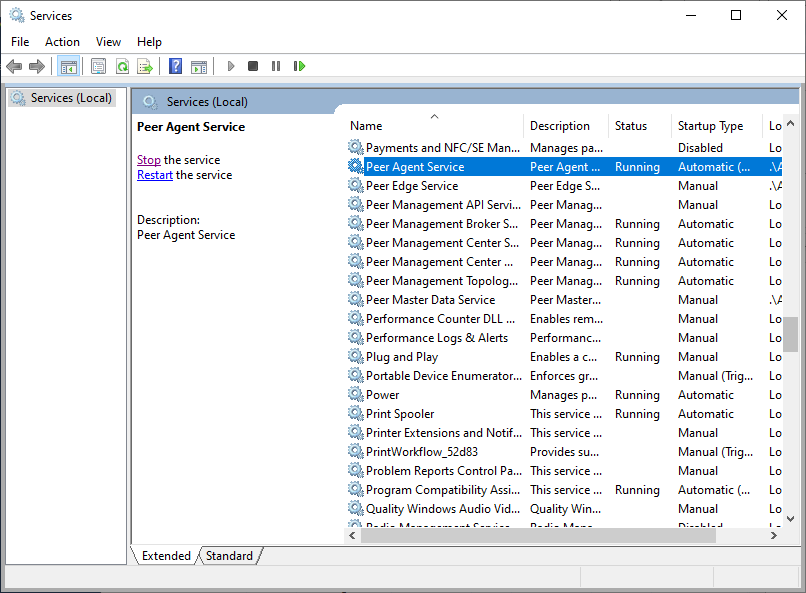Open the Action menu
806x593 pixels.
pos(62,41)
